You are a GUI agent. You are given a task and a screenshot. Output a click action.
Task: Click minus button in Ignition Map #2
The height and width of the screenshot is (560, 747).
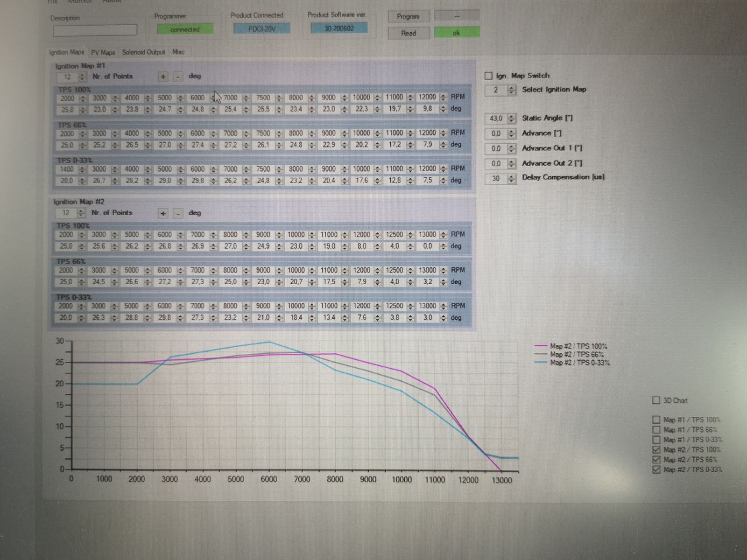coord(178,213)
